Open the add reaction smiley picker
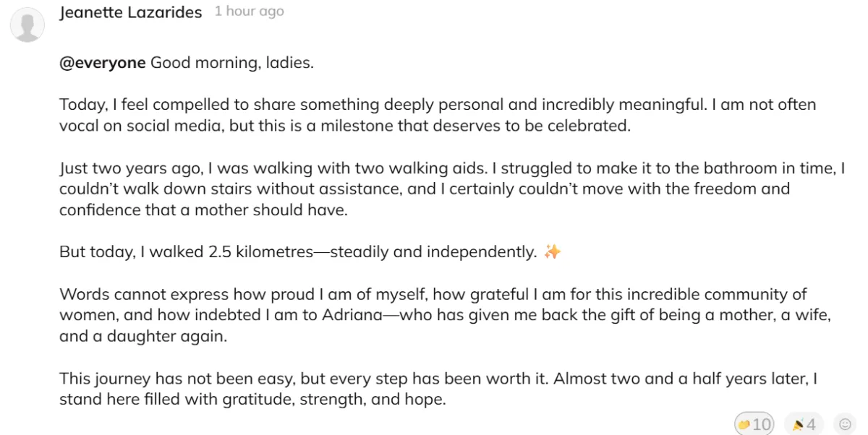The height and width of the screenshot is (435, 868). coord(845,423)
